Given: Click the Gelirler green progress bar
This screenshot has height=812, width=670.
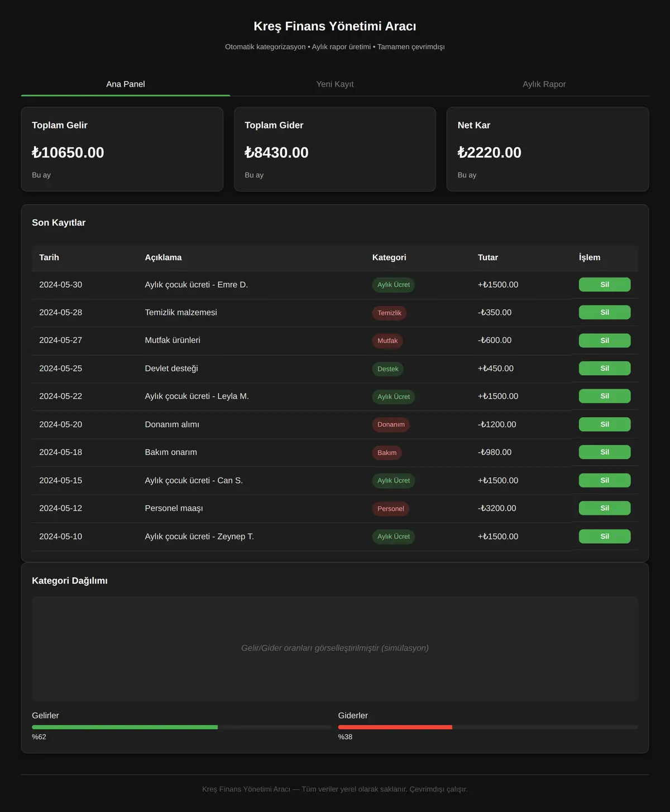Looking at the screenshot, I should [x=125, y=727].
